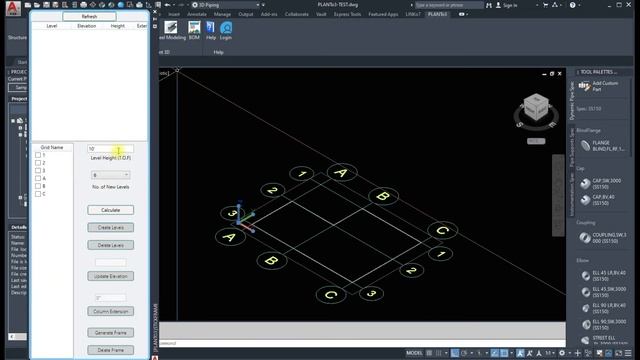This screenshot has height=360, width=640.
Task: Select the ELL 45,SW,3000 palette item
Action: pos(603,292)
